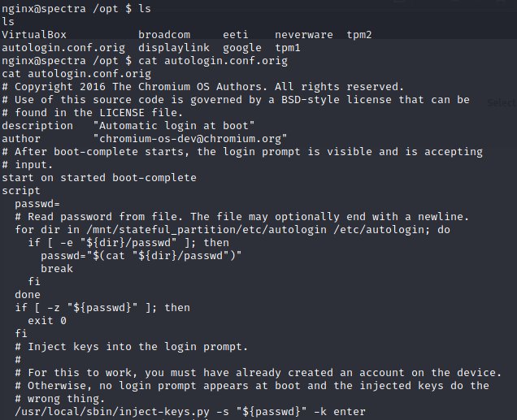
Task: Select the neverware directory name
Action: (x=304, y=35)
